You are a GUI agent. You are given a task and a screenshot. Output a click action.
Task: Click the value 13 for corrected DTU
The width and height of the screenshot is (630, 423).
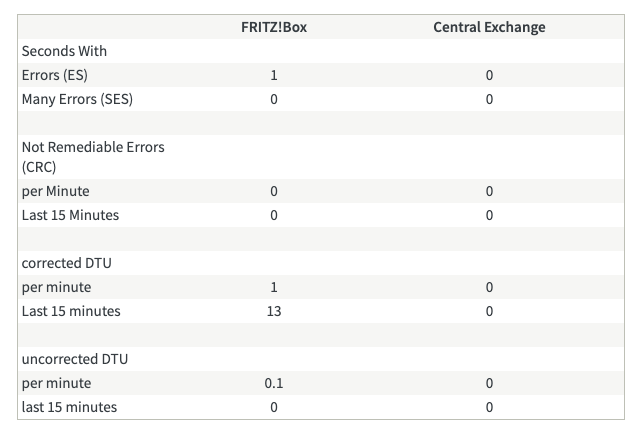click(273, 311)
